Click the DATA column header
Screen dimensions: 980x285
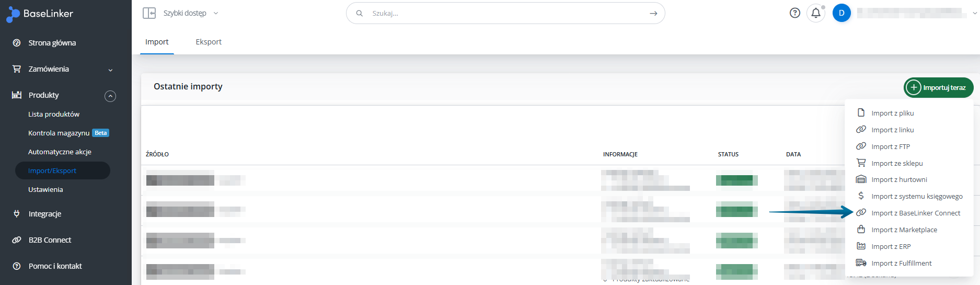tap(793, 154)
